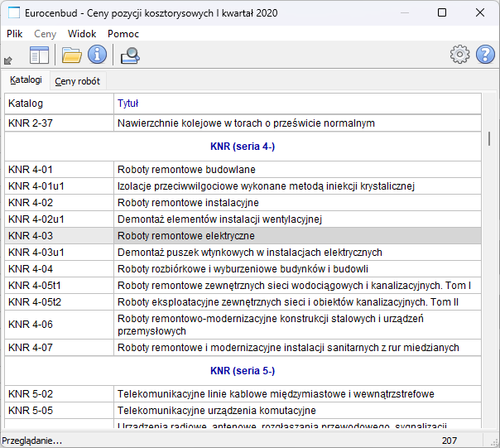Switch to the Ceny robót tab
500x448 pixels.
(77, 81)
